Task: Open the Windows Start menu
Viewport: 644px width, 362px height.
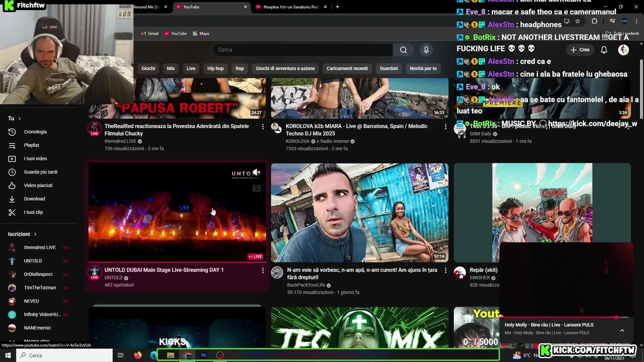Action: tap(8, 355)
